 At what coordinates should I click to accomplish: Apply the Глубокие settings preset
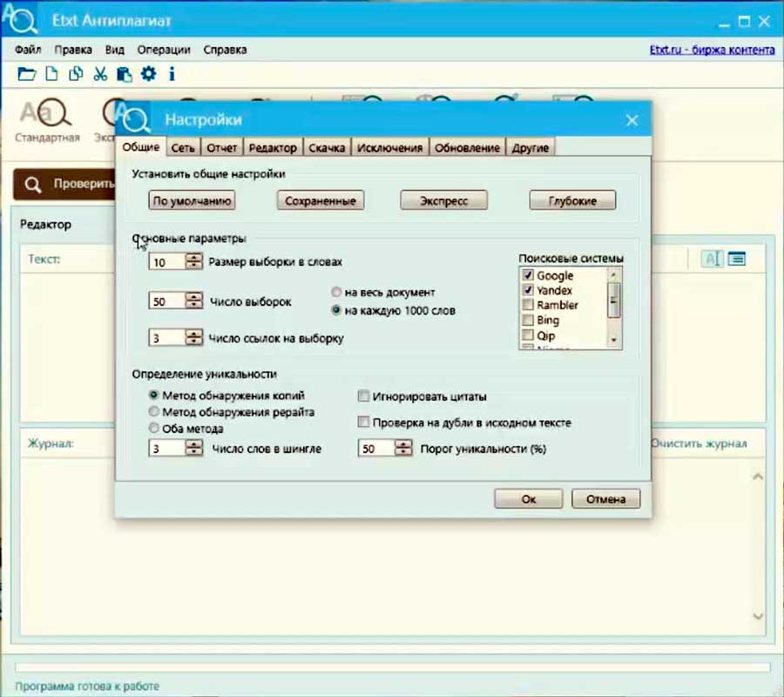click(x=572, y=200)
